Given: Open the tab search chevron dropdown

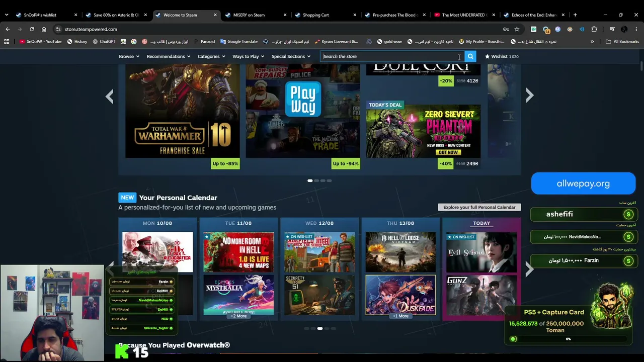Looking at the screenshot, I should (x=7, y=15).
